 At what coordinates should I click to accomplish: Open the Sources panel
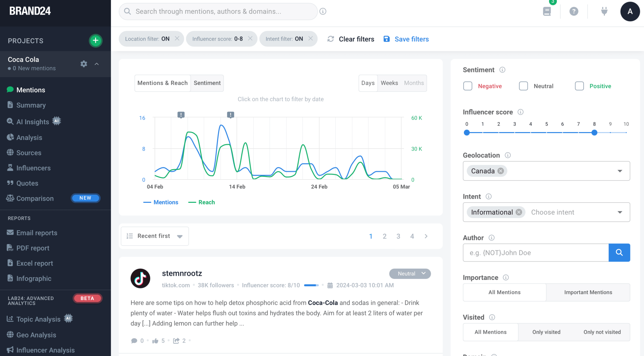tap(10, 153)
